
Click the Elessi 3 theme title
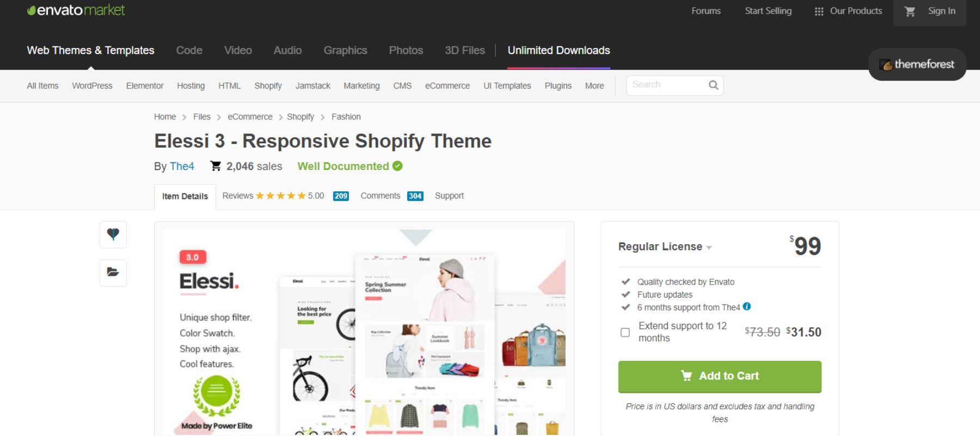[323, 141]
